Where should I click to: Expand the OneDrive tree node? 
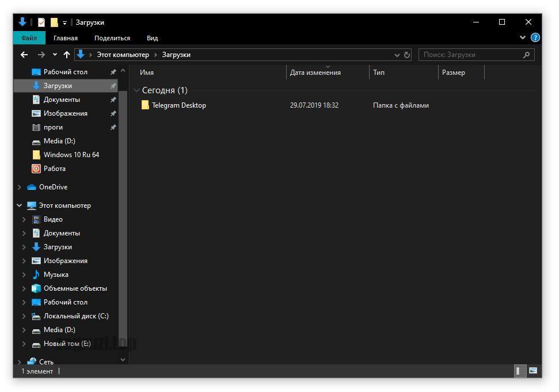pos(19,187)
